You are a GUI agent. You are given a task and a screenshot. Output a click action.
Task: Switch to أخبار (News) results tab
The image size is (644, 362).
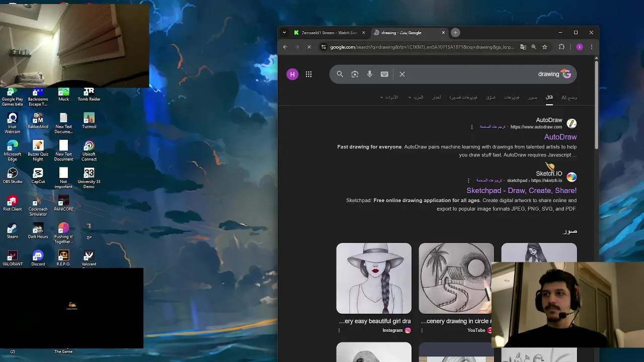point(437,98)
